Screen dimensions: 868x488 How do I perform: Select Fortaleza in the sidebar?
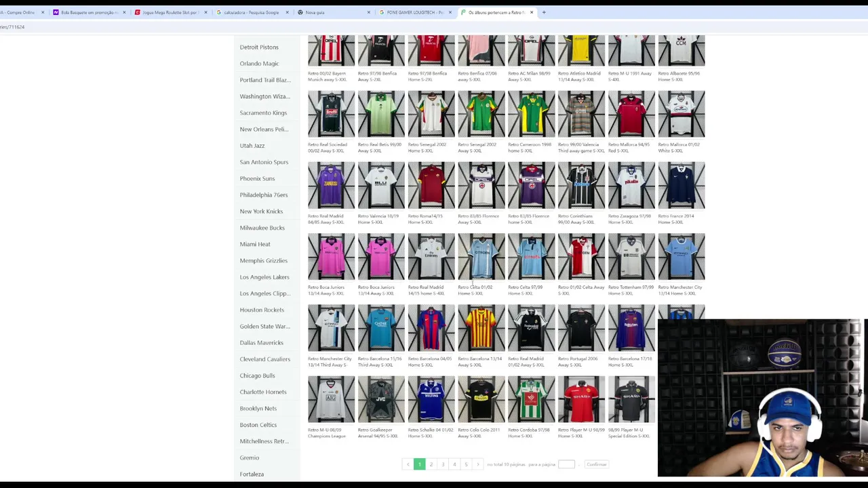pyautogui.click(x=252, y=474)
